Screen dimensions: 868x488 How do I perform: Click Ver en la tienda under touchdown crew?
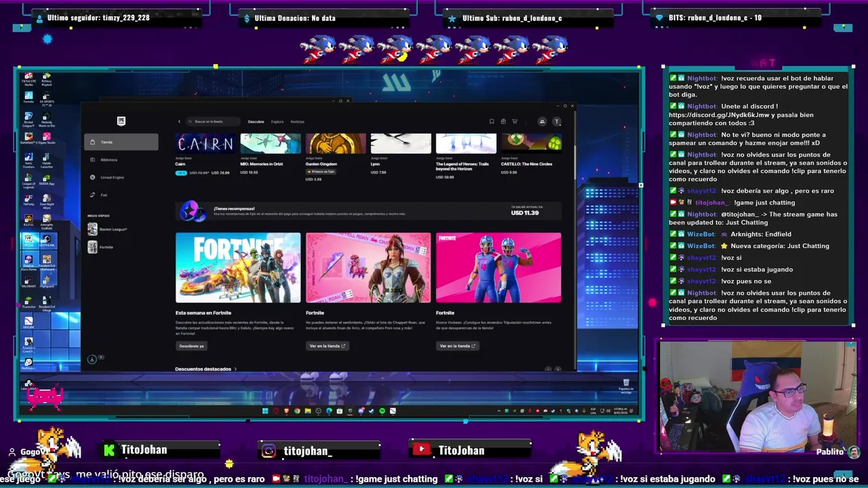pyautogui.click(x=458, y=346)
